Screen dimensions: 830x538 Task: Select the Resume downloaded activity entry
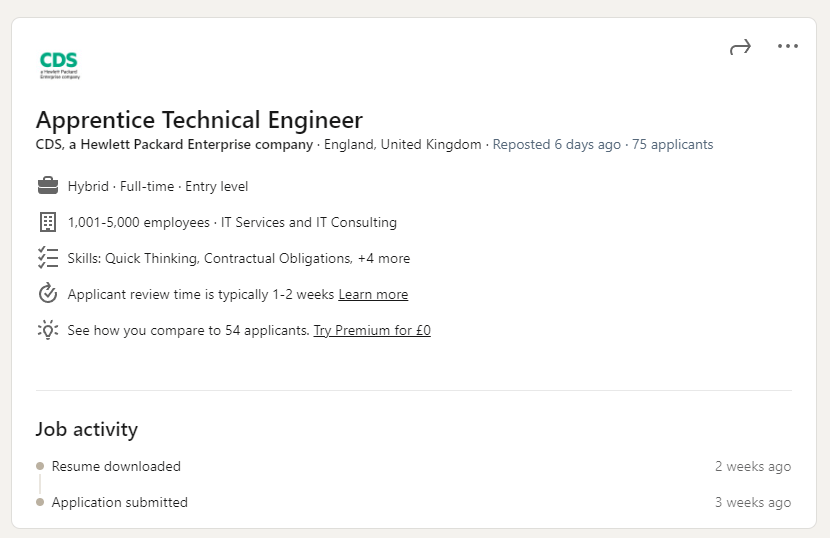(x=116, y=466)
